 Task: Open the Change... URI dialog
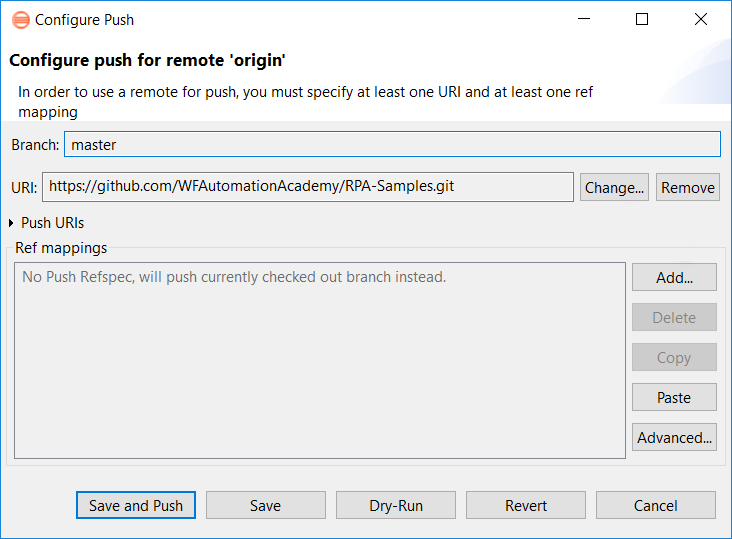614,187
